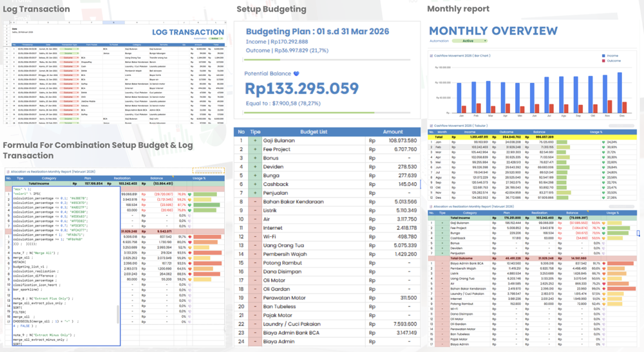Click the Potential Balance value Rp133.295.059
The width and height of the screenshot is (644, 352).
point(302,89)
